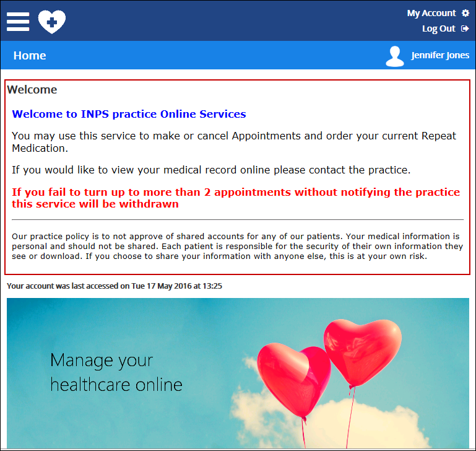Click the Repeat Medication appointments paragraph
Screen dimensions: 476x451
[234, 142]
